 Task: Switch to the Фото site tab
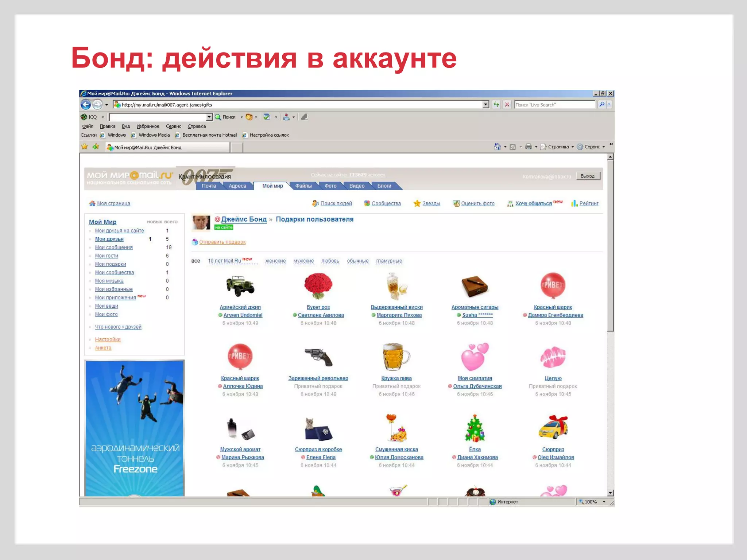(330, 186)
